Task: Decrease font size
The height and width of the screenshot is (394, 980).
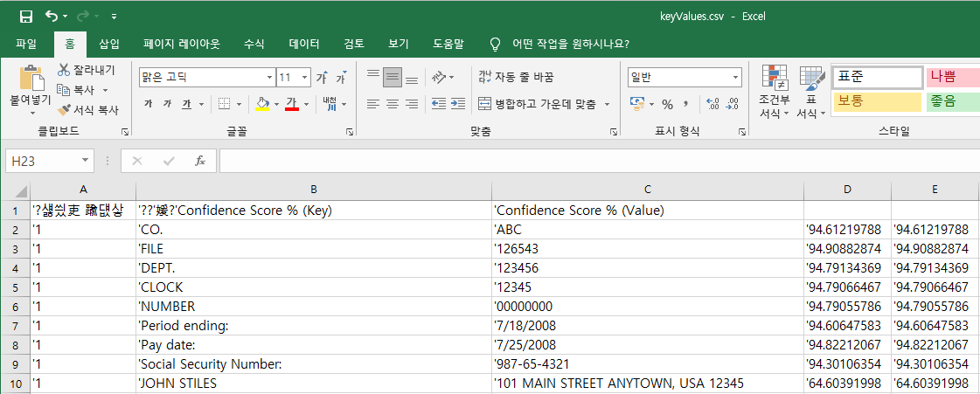Action: click(341, 78)
